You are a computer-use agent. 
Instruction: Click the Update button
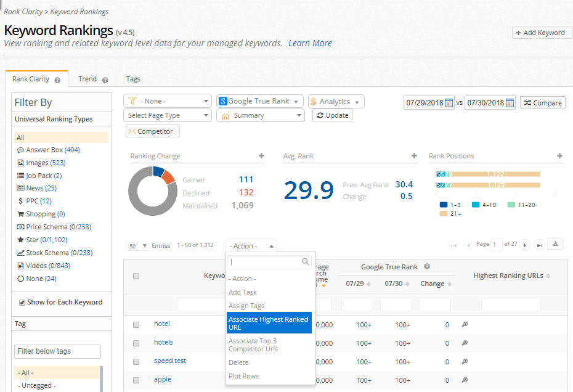tap(332, 115)
